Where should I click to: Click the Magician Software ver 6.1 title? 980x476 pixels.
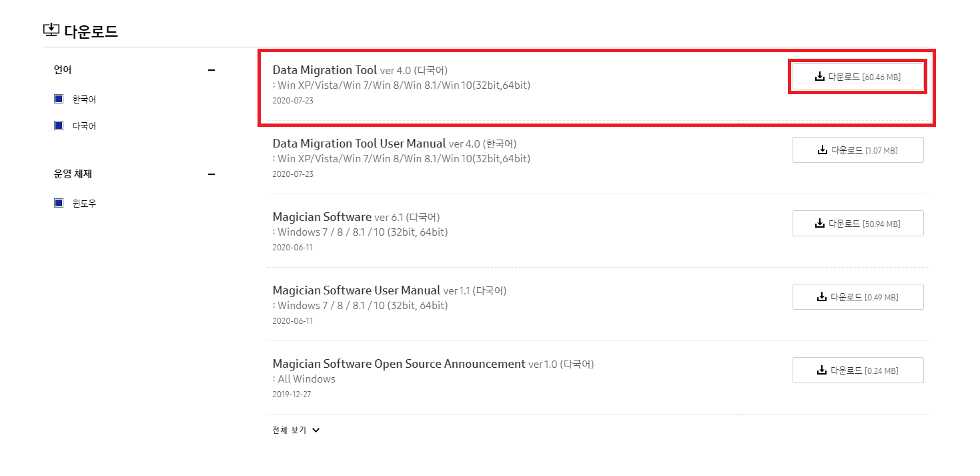point(356,217)
